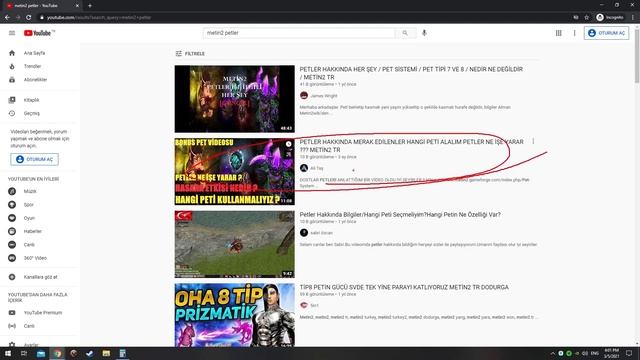Click the search box containing metin2 petler
This screenshot has width=640, height=360.
pyautogui.click(x=299, y=33)
